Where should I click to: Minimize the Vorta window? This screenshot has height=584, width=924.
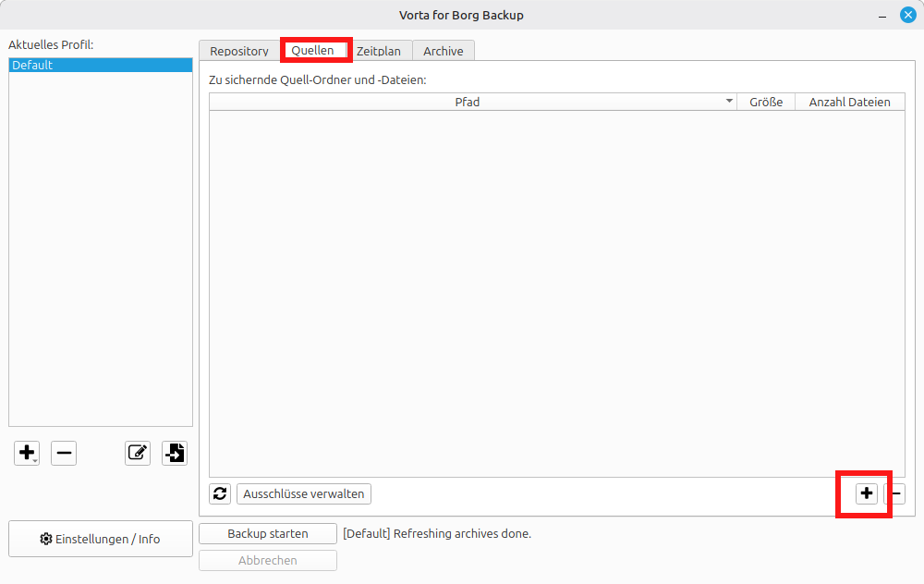click(x=882, y=16)
